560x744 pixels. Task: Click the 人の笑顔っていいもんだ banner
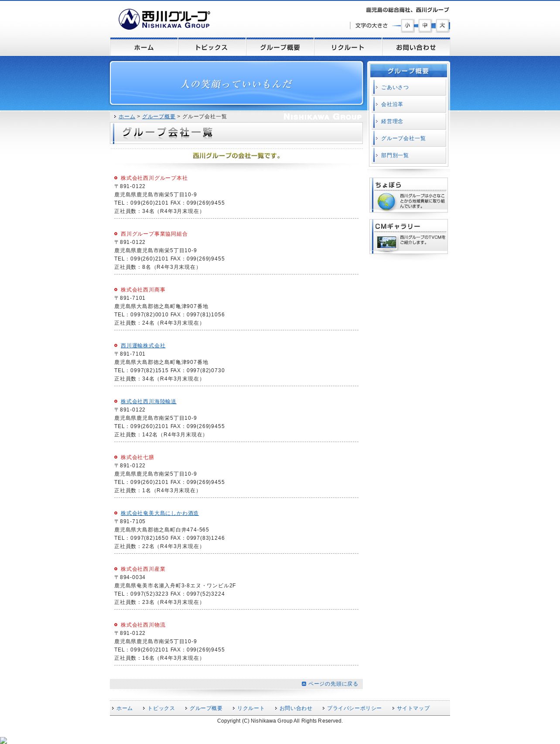236,83
